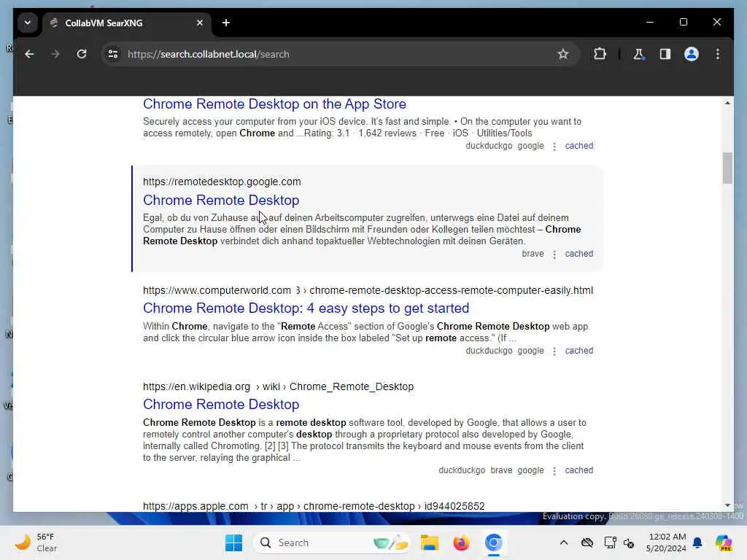Image resolution: width=747 pixels, height=560 pixels.
Task: Open the weather widget showing 56°F
Action: tap(36, 542)
